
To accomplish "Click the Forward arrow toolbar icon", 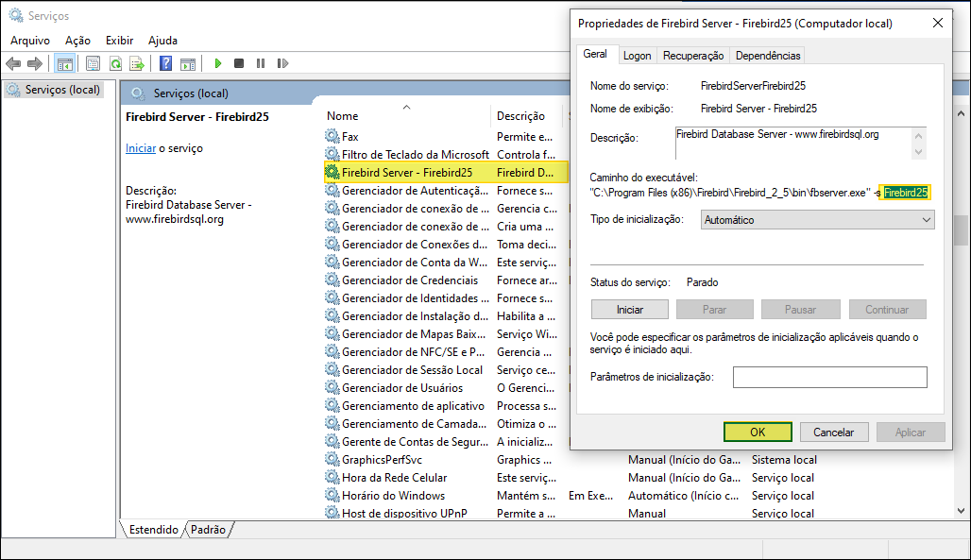I will tap(35, 63).
